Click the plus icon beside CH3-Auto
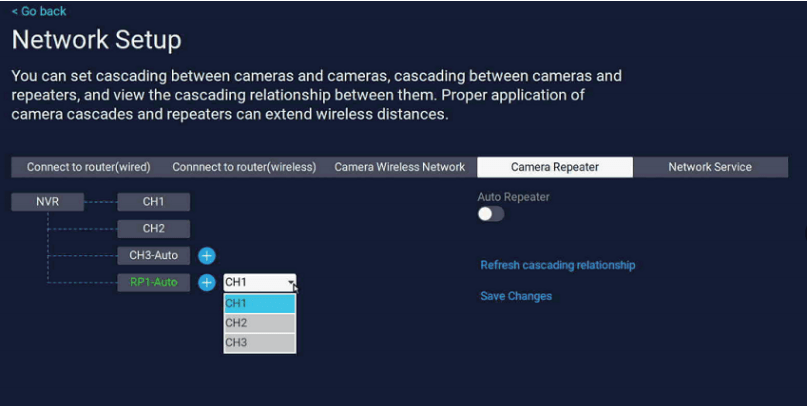The height and width of the screenshot is (407, 807). tap(207, 256)
